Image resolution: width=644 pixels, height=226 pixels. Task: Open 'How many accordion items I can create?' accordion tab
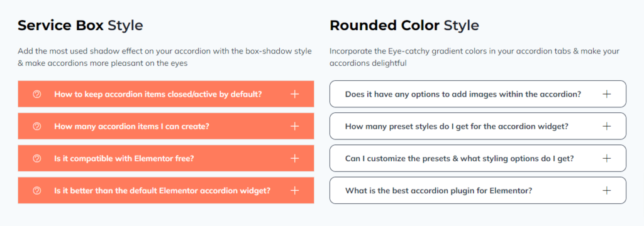[x=166, y=126]
